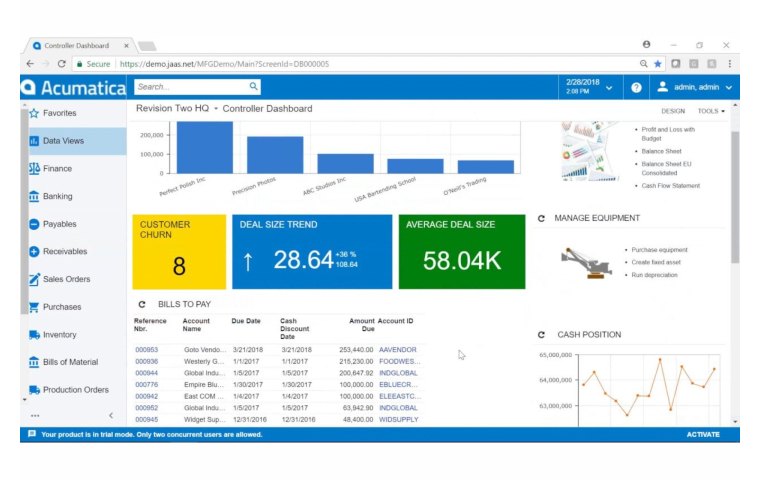Collapse the sidebar with the chevron

point(111,416)
